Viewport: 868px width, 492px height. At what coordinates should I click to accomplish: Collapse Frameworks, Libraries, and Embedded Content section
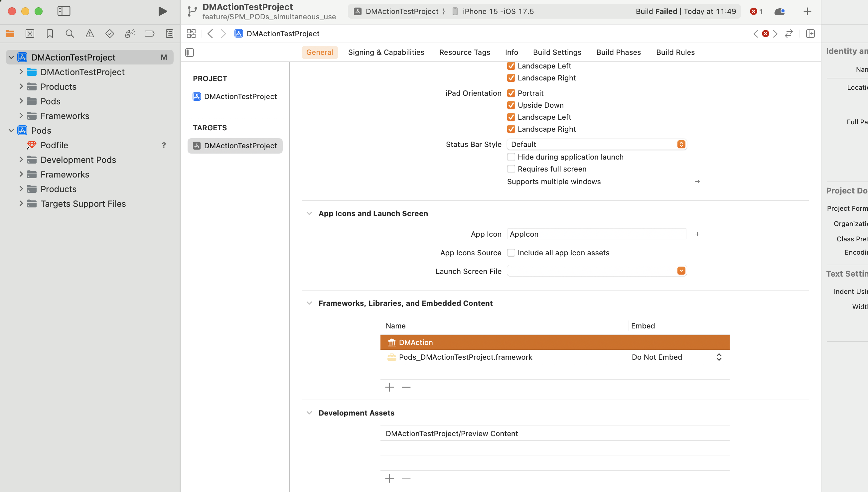309,303
